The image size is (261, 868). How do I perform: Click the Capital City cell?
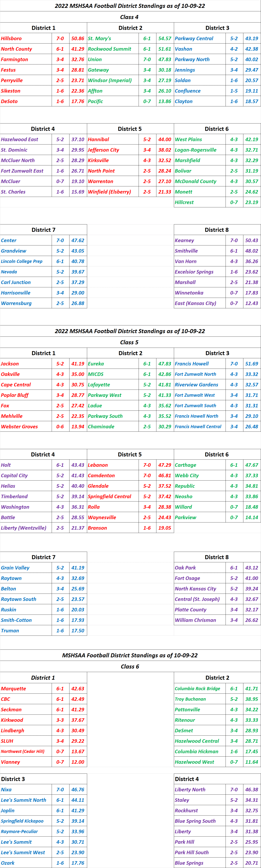click(x=26, y=475)
